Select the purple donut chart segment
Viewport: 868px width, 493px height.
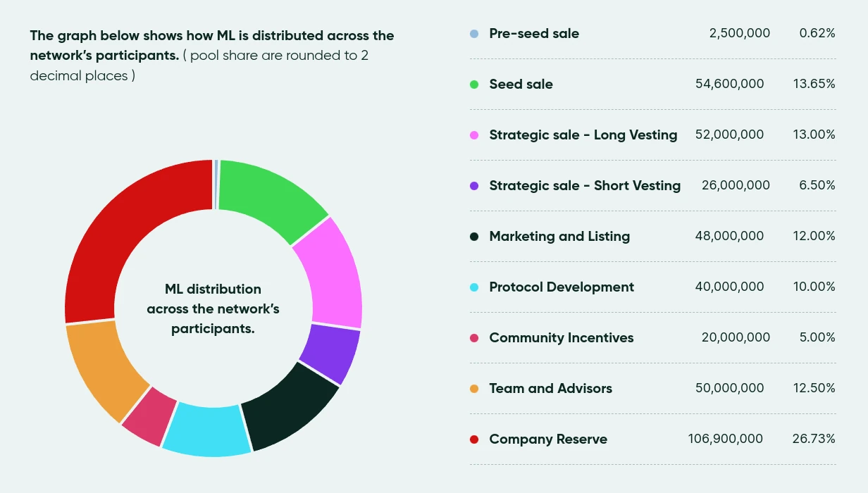pos(330,354)
